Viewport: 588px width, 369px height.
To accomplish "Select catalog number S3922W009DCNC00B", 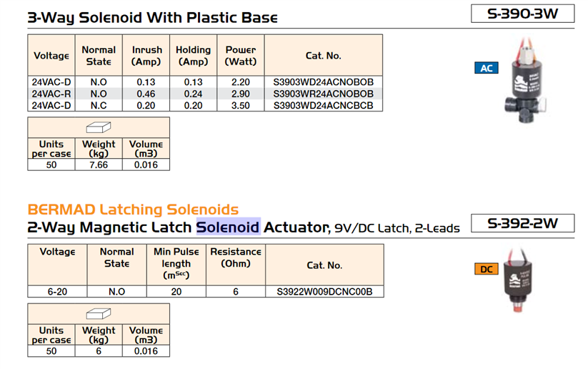I will coord(324,291).
